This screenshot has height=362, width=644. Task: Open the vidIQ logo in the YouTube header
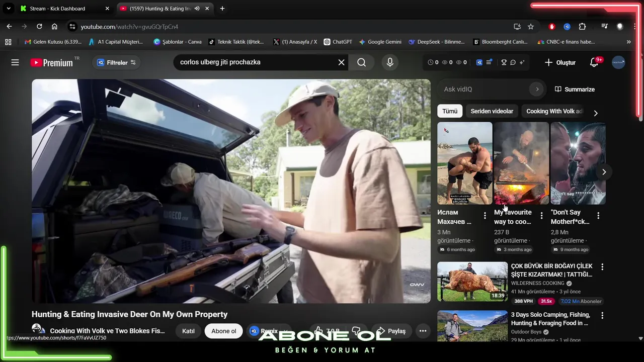click(x=479, y=62)
